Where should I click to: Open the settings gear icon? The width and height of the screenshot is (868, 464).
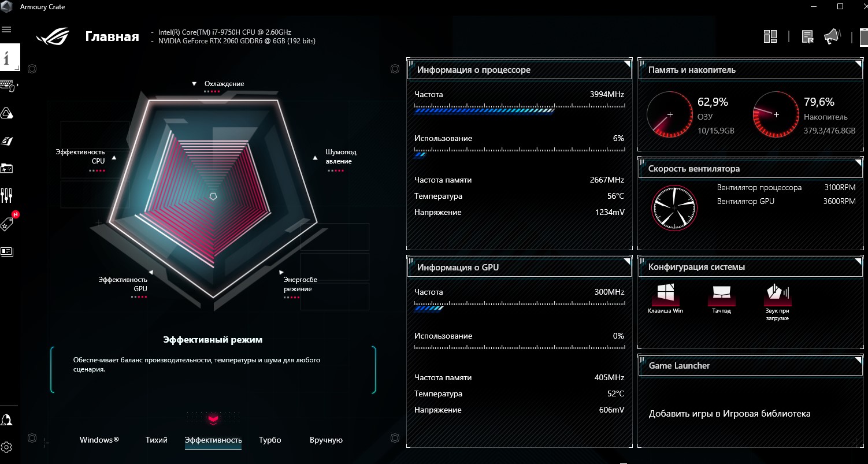(x=7, y=447)
